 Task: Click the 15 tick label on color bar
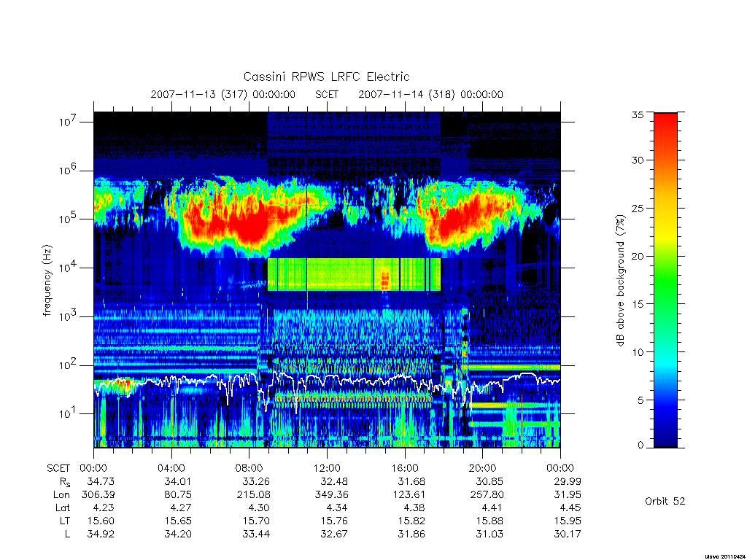(638, 304)
